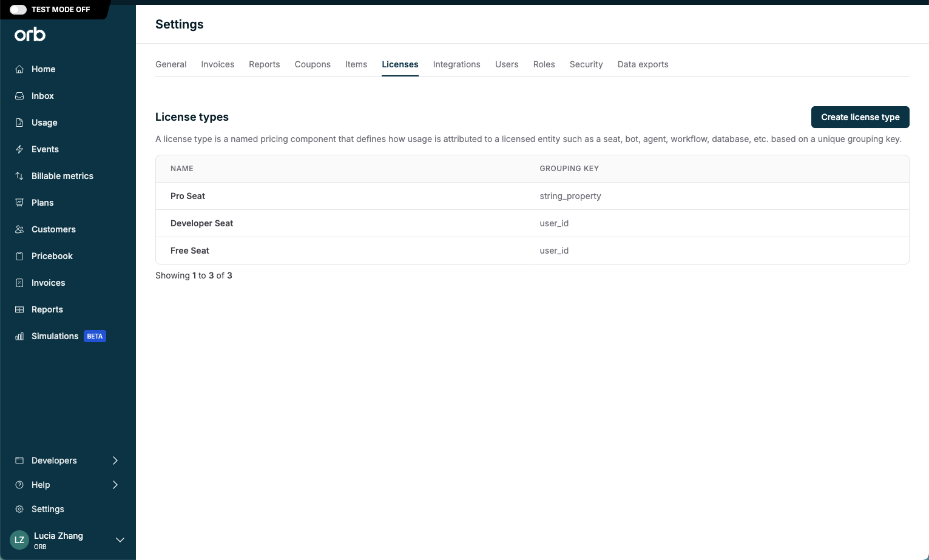Click the Plans presentation icon
The height and width of the screenshot is (560, 929).
click(19, 203)
